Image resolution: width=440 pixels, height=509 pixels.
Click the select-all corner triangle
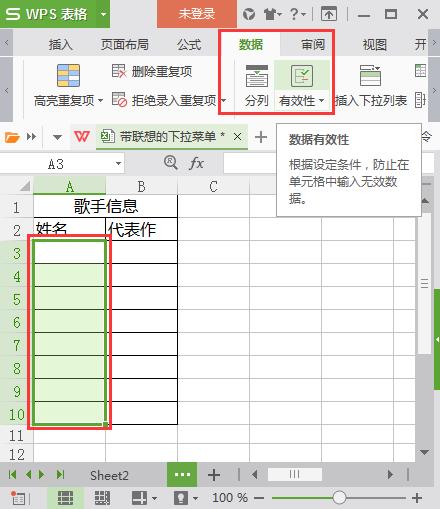tap(24, 186)
